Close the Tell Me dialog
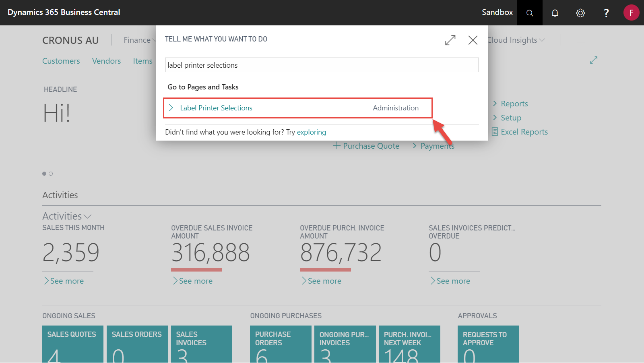 [473, 40]
